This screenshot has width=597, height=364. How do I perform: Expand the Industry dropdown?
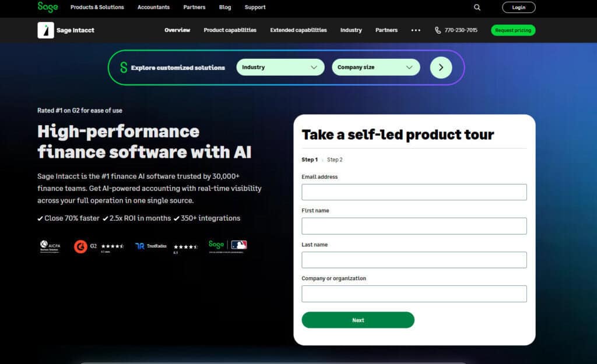coord(280,68)
